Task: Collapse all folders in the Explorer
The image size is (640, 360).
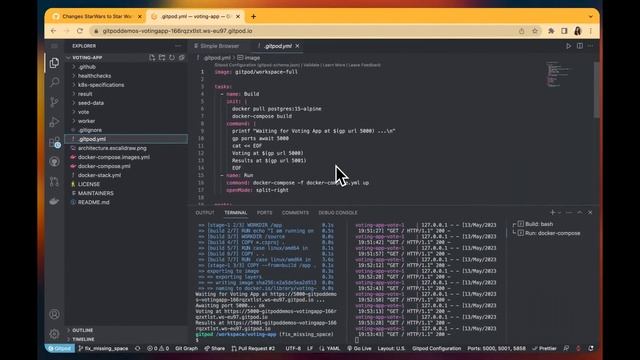Action: (x=182, y=58)
